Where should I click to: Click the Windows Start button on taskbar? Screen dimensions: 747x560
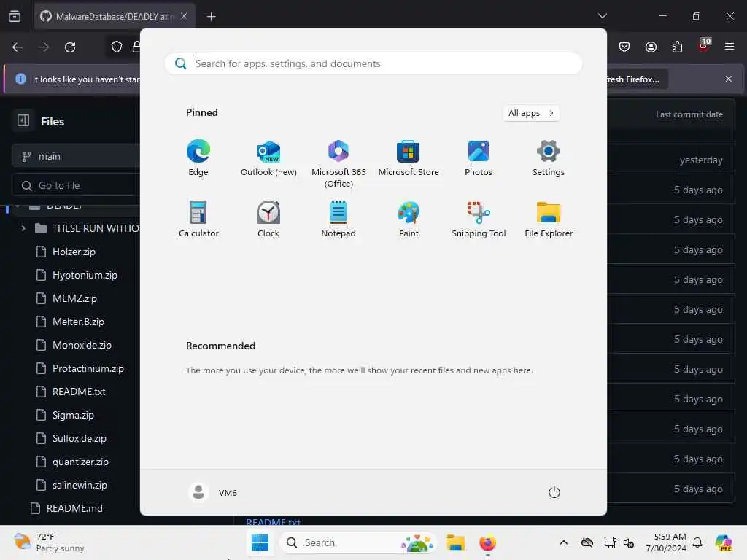point(260,542)
